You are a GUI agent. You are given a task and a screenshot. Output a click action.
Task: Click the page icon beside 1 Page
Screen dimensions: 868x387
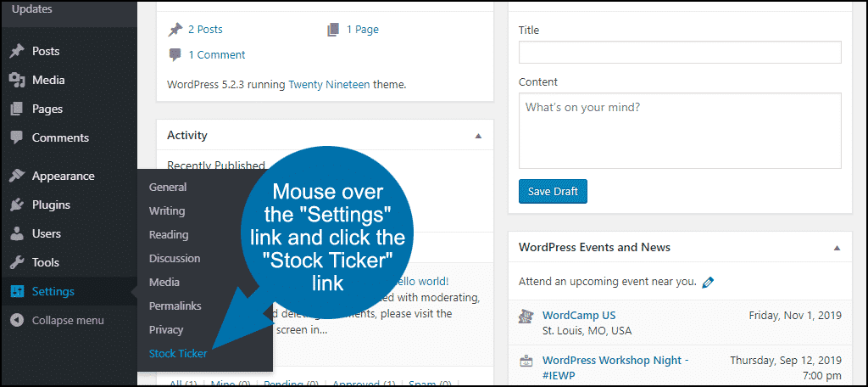[x=333, y=30]
